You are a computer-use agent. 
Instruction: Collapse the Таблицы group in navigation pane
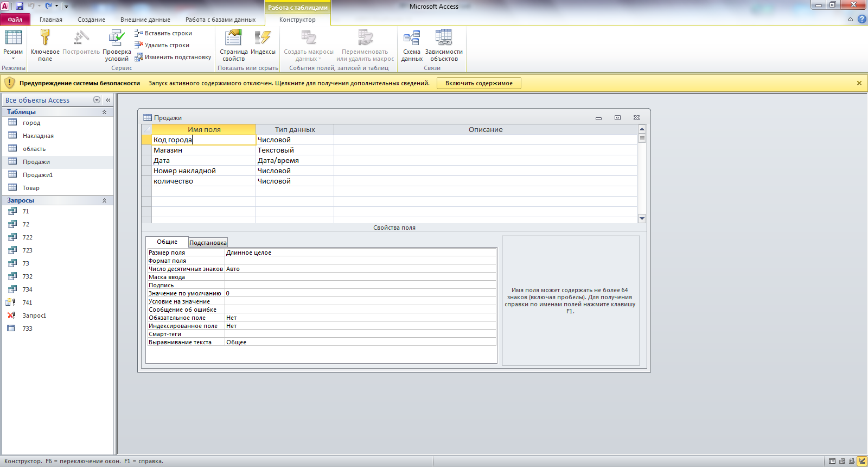104,112
